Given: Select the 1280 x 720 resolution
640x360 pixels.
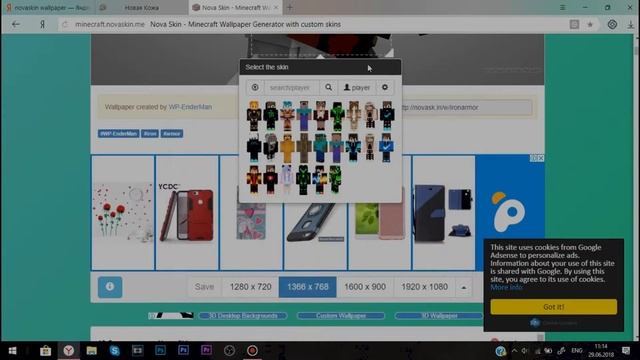Looking at the screenshot, I should [x=250, y=287].
